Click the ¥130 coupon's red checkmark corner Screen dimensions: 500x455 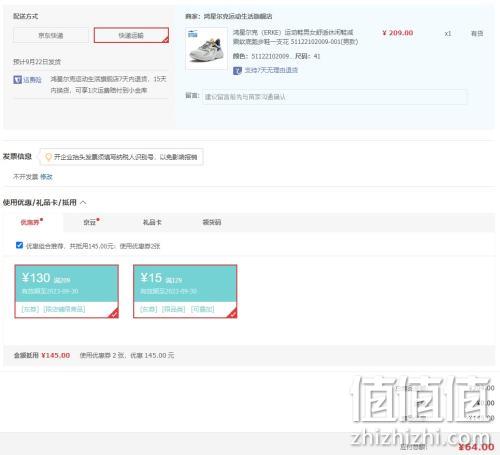click(x=114, y=313)
